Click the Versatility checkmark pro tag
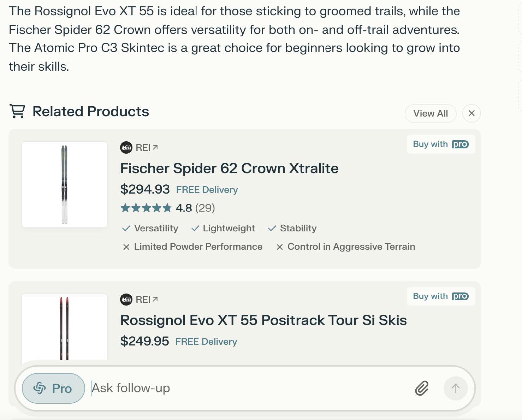 [150, 228]
